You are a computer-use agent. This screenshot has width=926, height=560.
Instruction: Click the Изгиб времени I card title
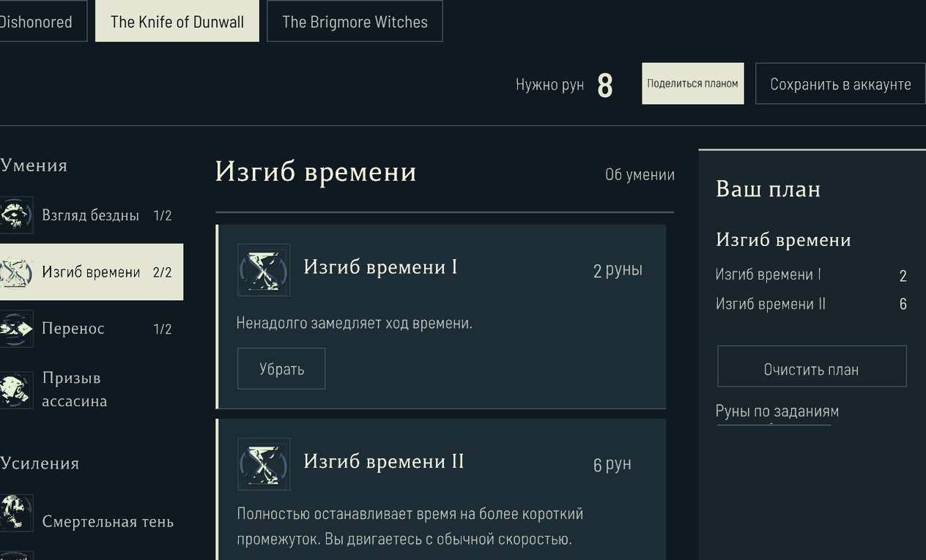(x=380, y=267)
